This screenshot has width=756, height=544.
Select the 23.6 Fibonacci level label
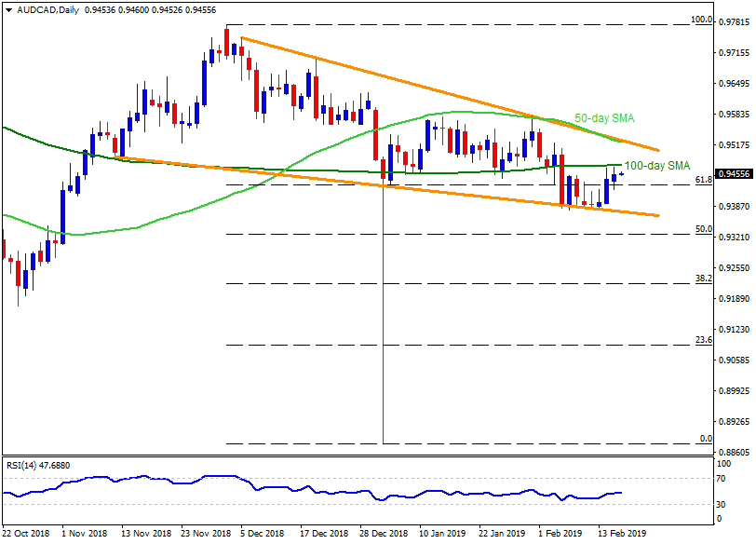(703, 340)
